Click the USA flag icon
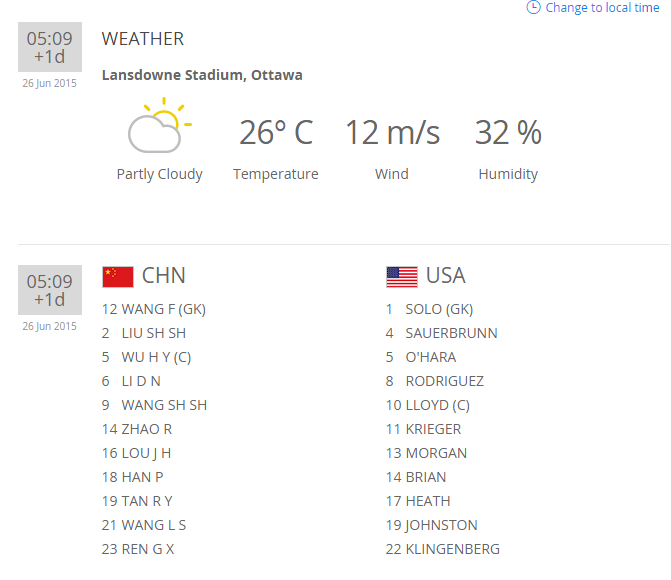671x580 pixels. pyautogui.click(x=401, y=277)
